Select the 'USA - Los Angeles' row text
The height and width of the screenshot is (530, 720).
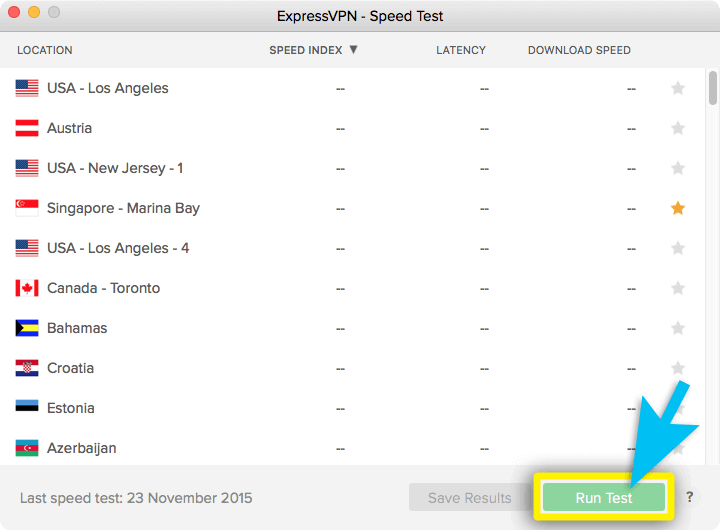108,88
